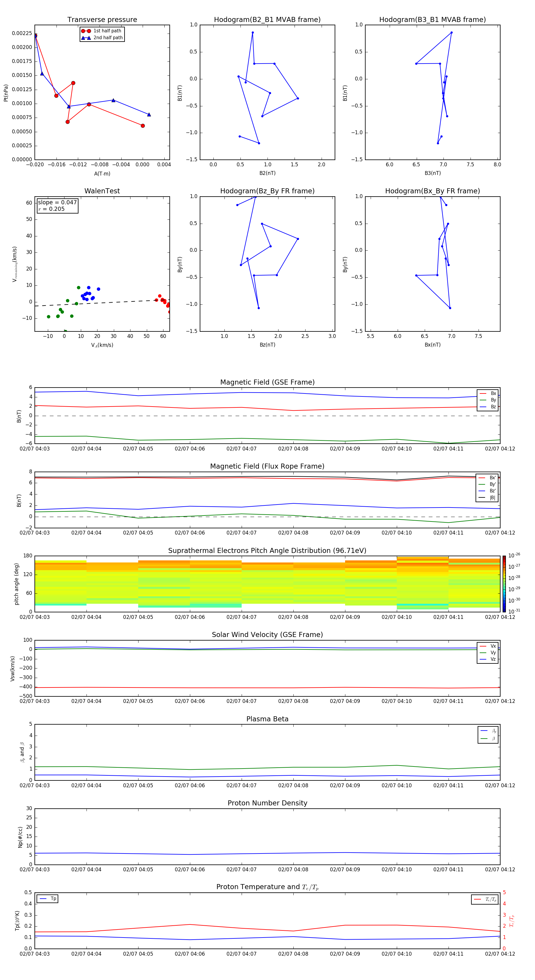Click the 'B2(nT)' x-axis label

click(267, 173)
